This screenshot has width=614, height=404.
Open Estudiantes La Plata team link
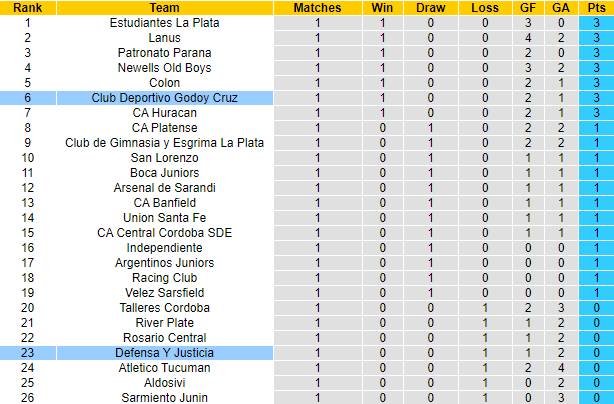click(164, 23)
